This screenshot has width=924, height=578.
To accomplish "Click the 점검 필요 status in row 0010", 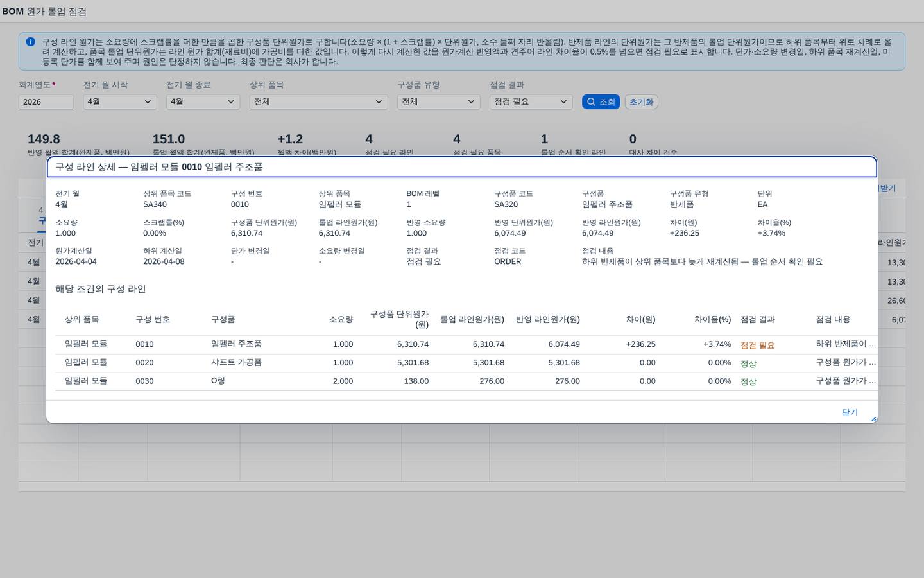I will [757, 345].
